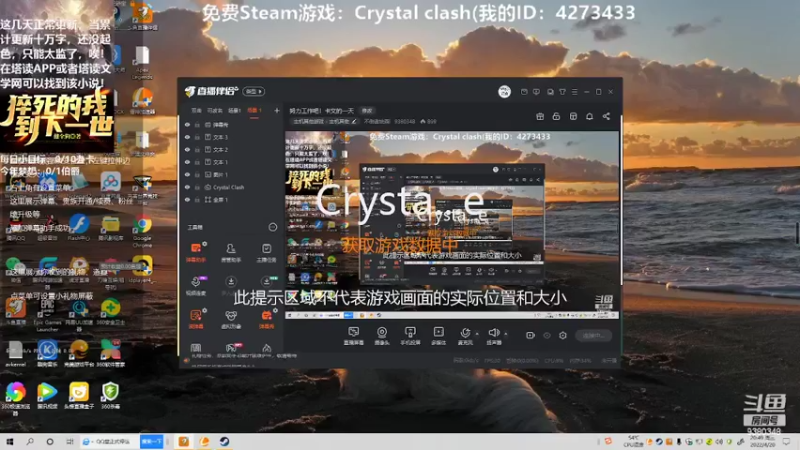Open the 弹幕秀 tool icon
800x450 pixels.
pyautogui.click(x=266, y=319)
